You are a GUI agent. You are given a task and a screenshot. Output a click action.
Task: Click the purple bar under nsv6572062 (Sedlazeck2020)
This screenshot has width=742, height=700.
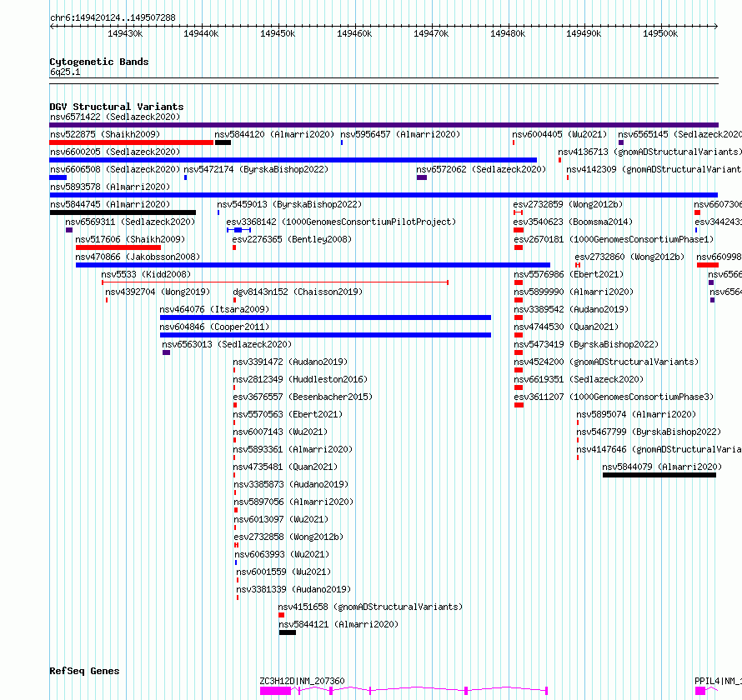click(422, 177)
